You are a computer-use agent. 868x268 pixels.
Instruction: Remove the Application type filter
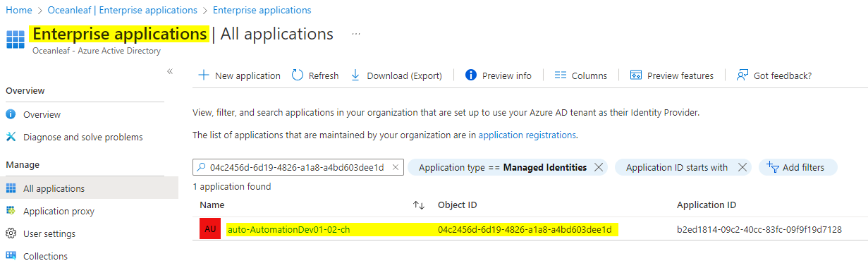point(599,167)
